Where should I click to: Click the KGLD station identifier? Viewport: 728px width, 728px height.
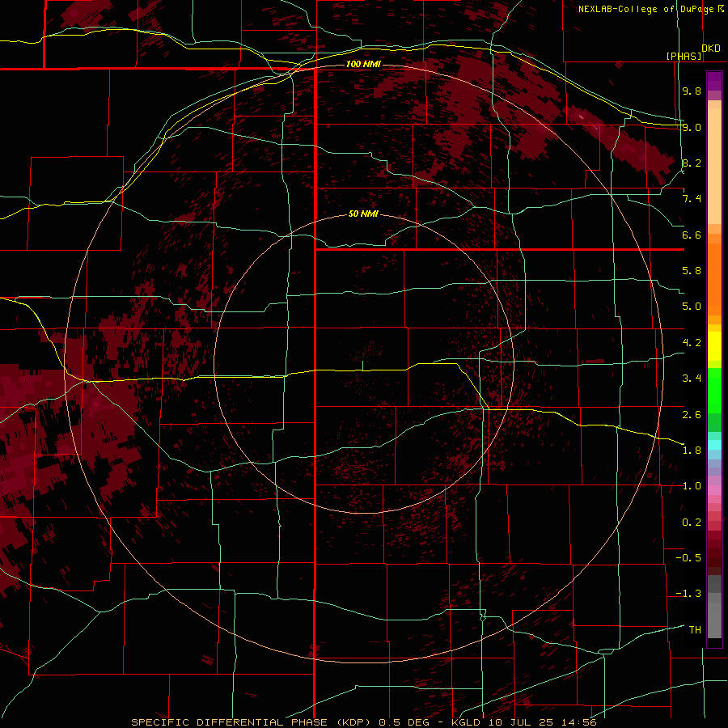(466, 722)
